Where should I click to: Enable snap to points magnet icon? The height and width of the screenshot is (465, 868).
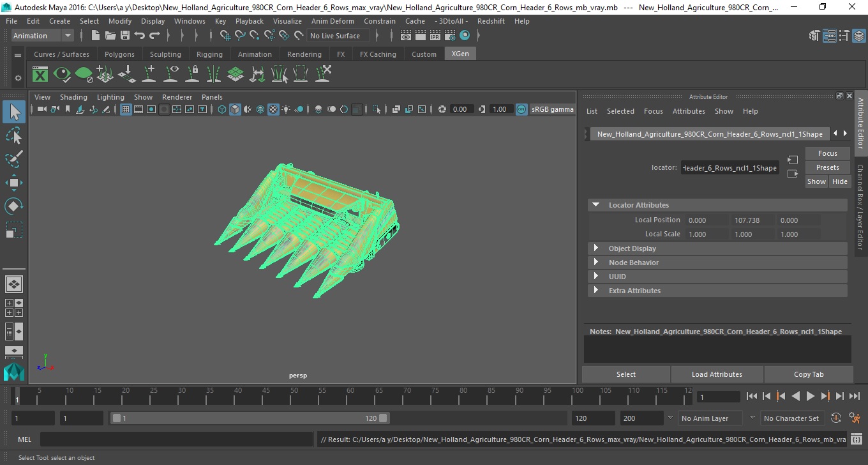point(255,36)
